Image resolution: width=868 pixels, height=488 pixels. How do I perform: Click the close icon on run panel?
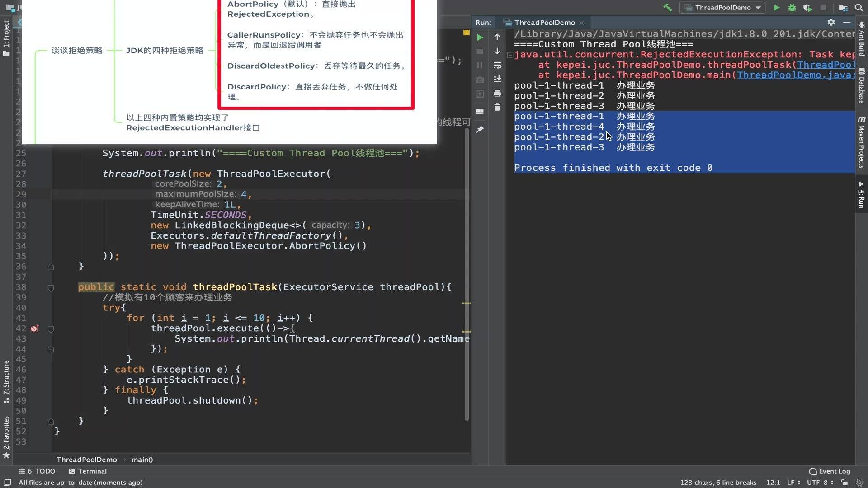(582, 23)
